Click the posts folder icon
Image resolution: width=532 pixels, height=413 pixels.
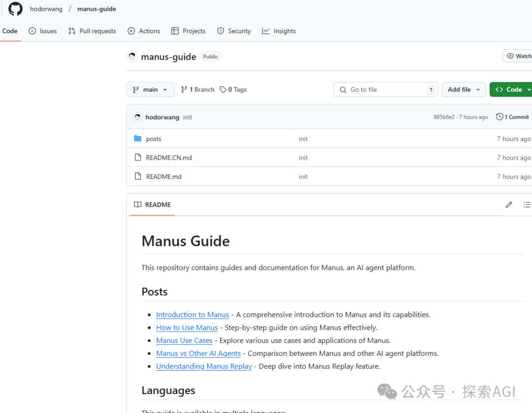tap(138, 139)
